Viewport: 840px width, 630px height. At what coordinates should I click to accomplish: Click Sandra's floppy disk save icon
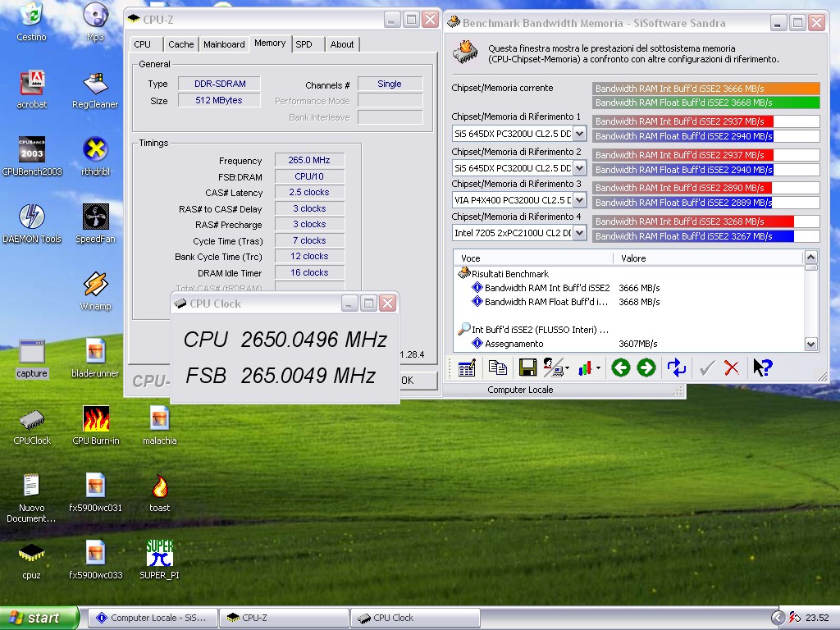pos(527,368)
